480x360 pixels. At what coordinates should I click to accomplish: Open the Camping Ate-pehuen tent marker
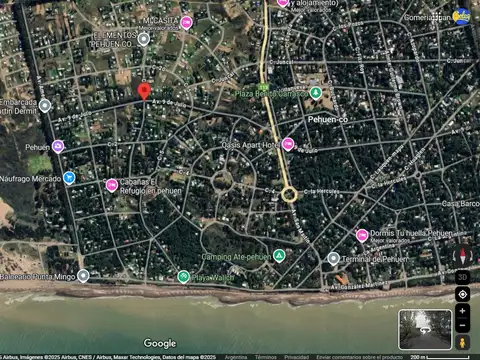point(279,256)
